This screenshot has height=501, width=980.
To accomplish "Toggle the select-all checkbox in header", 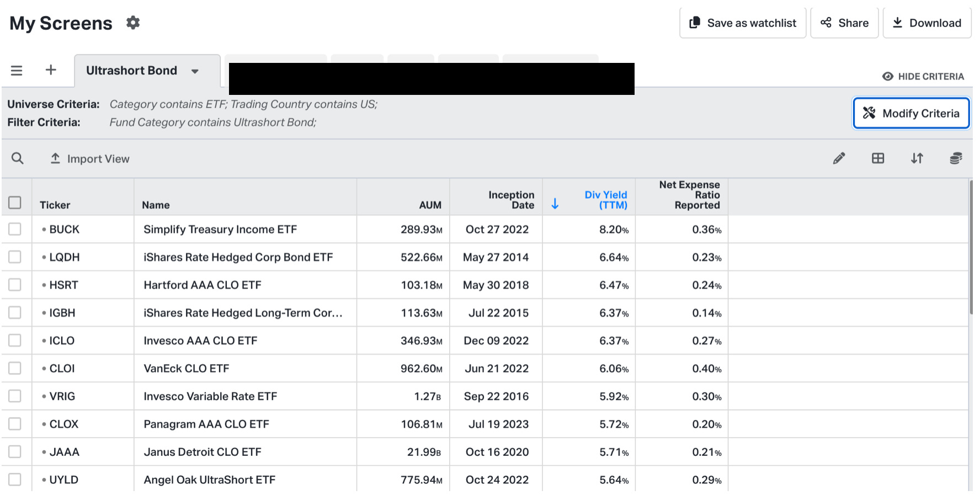I will click(x=15, y=202).
